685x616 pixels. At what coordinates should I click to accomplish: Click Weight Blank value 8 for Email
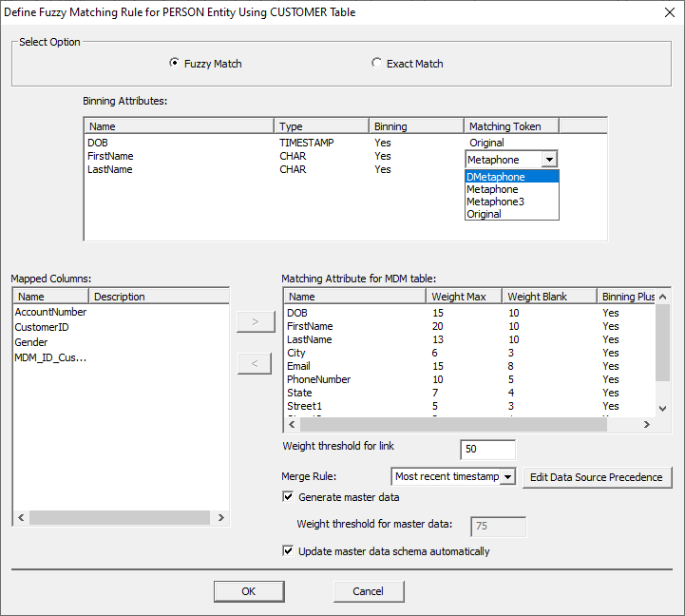click(x=510, y=366)
